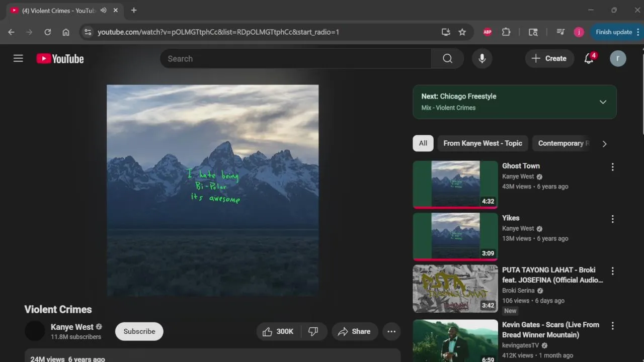Click the Share button
The width and height of the screenshot is (644, 362).
point(355,331)
